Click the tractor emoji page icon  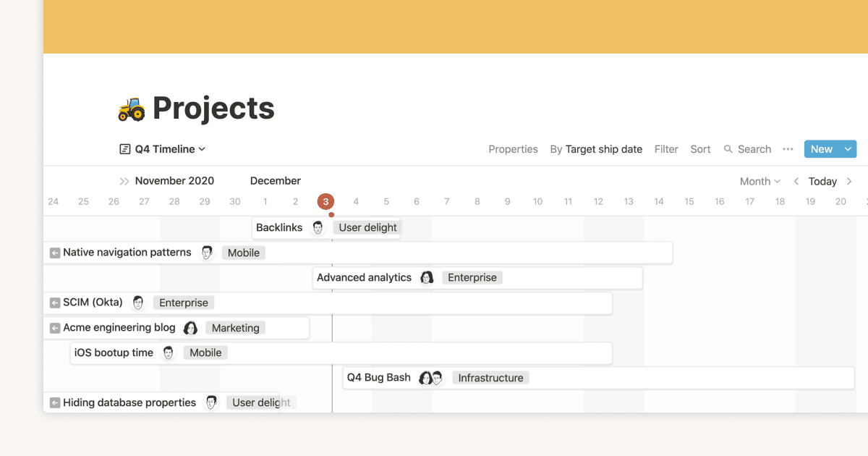click(x=132, y=109)
